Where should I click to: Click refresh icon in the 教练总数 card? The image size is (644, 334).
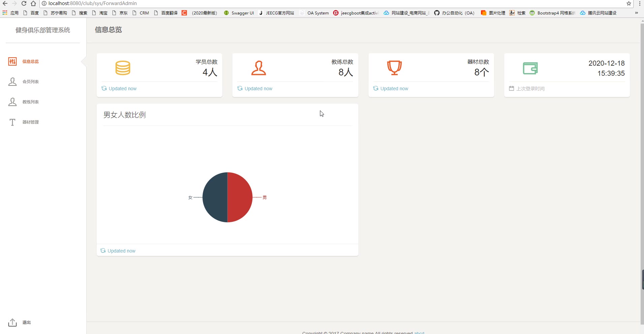240,88
